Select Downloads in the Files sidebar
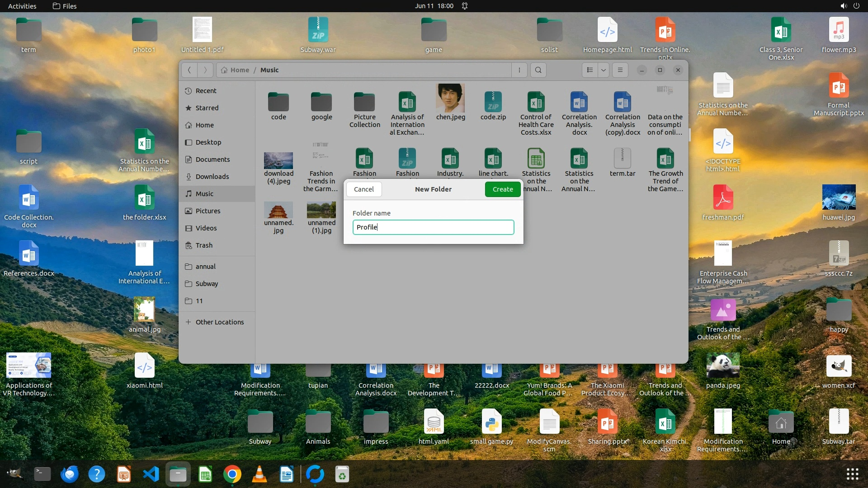Viewport: 868px width, 488px height. [212, 177]
